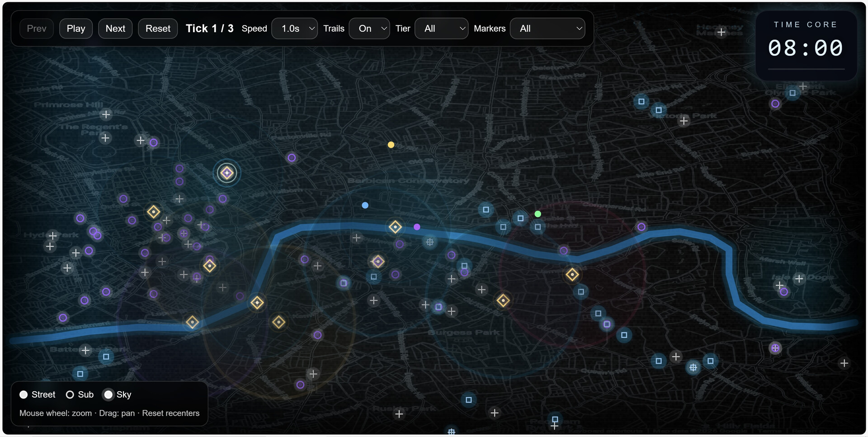Select the hash grid icon on the river
Screen dimensions: 868x437
pyautogui.click(x=429, y=242)
